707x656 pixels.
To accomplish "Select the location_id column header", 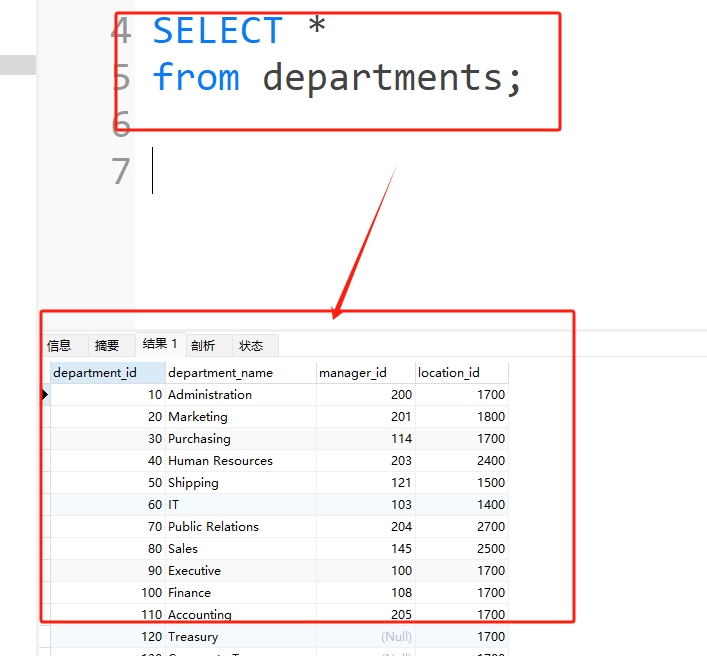I will point(449,373).
